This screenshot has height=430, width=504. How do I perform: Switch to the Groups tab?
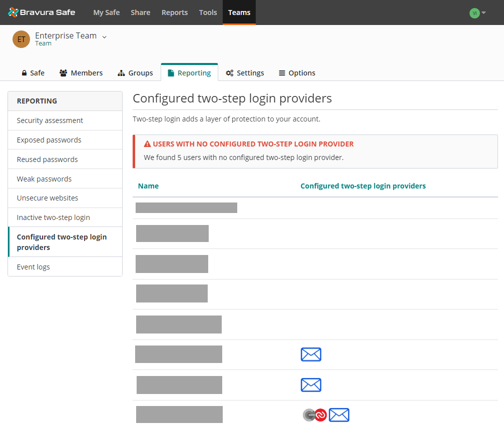pos(135,73)
